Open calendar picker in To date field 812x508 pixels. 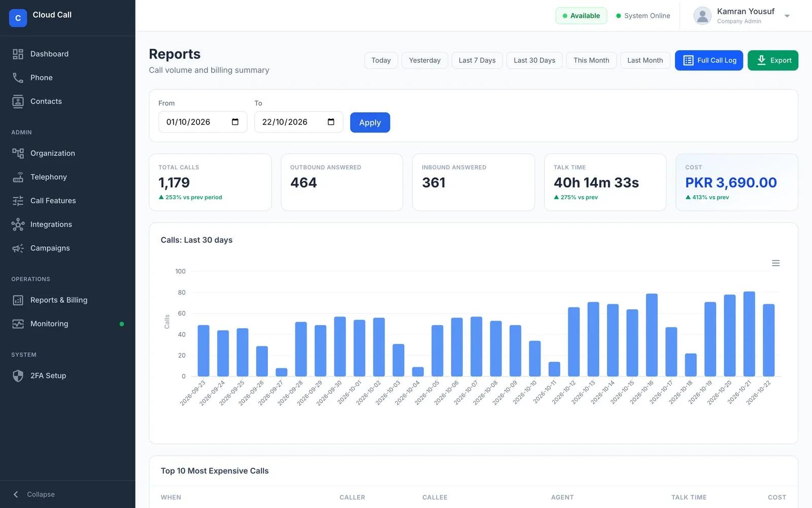coord(331,122)
